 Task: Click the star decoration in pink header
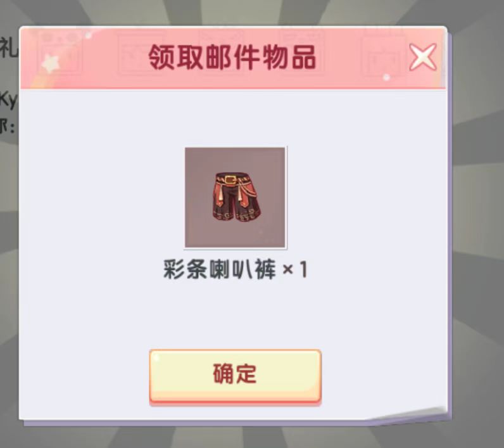(51, 63)
